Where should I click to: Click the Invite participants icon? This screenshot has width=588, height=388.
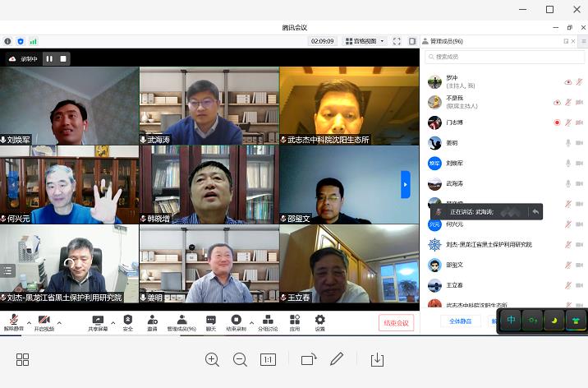[152, 320]
